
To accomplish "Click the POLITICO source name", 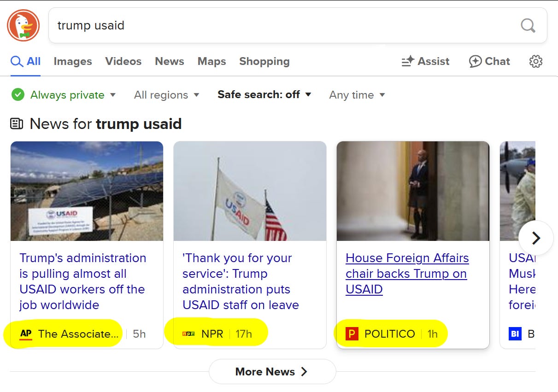I will coord(390,334).
